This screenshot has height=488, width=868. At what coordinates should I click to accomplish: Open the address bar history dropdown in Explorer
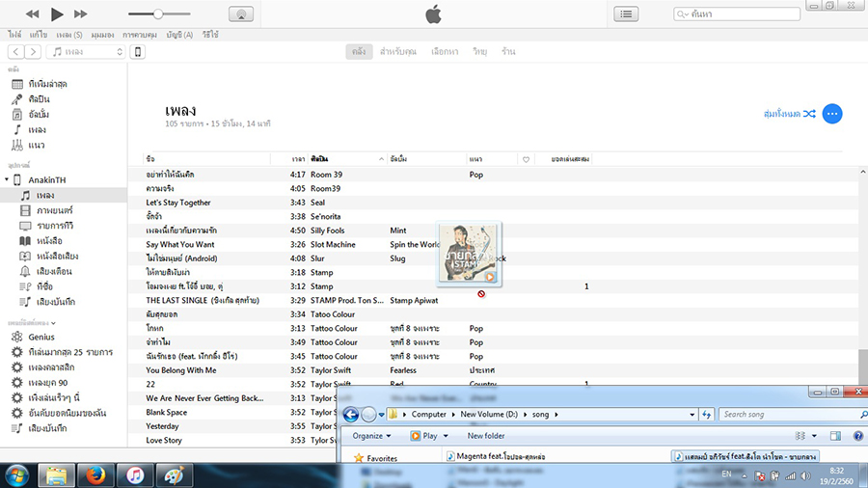point(692,415)
